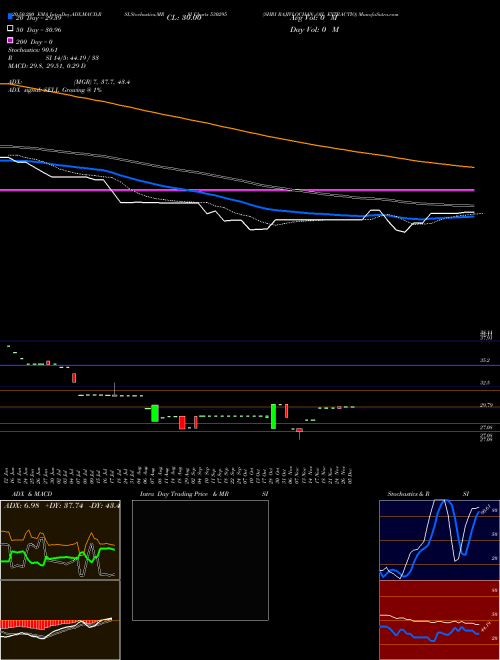Click the 29.79 price axis label
The width and height of the screenshot is (500, 660).
[x=486, y=405]
